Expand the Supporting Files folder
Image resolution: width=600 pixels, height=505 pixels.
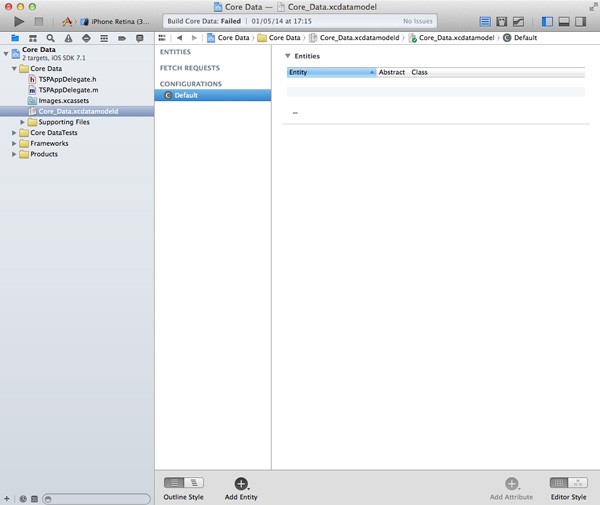(22, 122)
